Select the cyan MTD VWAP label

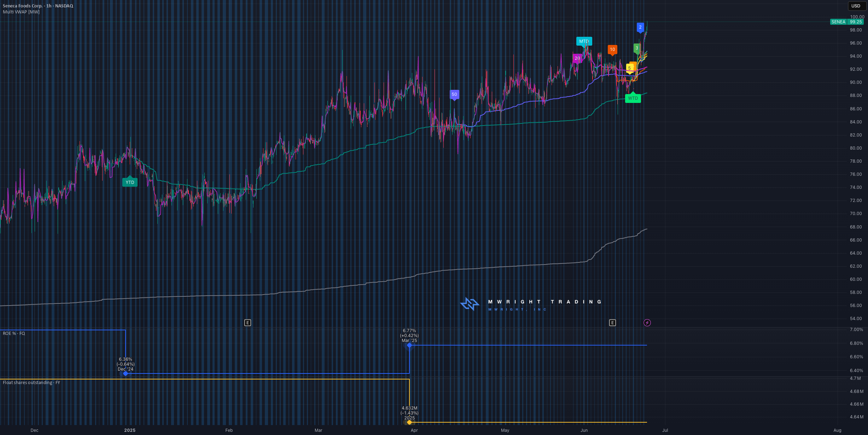(584, 41)
